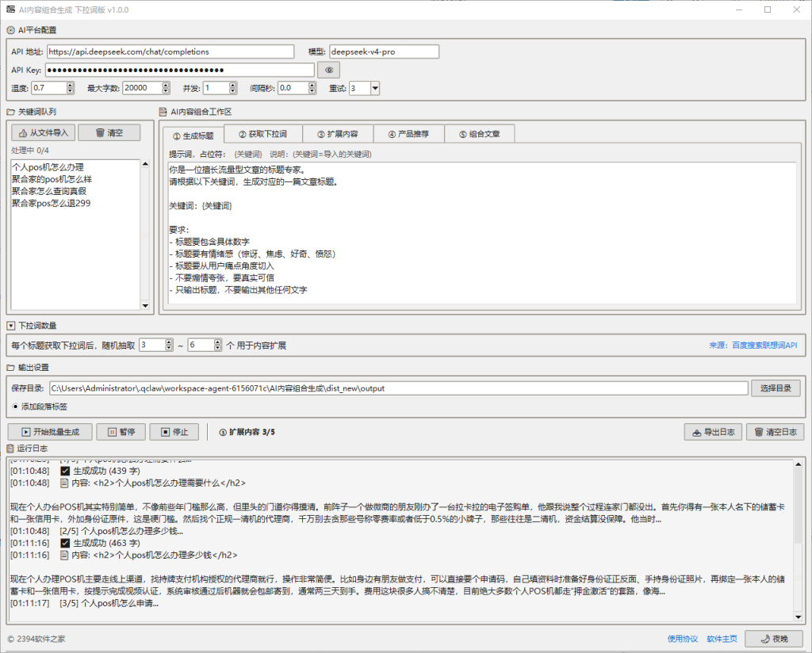Switch to ④ 产品推荐 tab
Image resolution: width=812 pixels, height=653 pixels.
coord(408,134)
